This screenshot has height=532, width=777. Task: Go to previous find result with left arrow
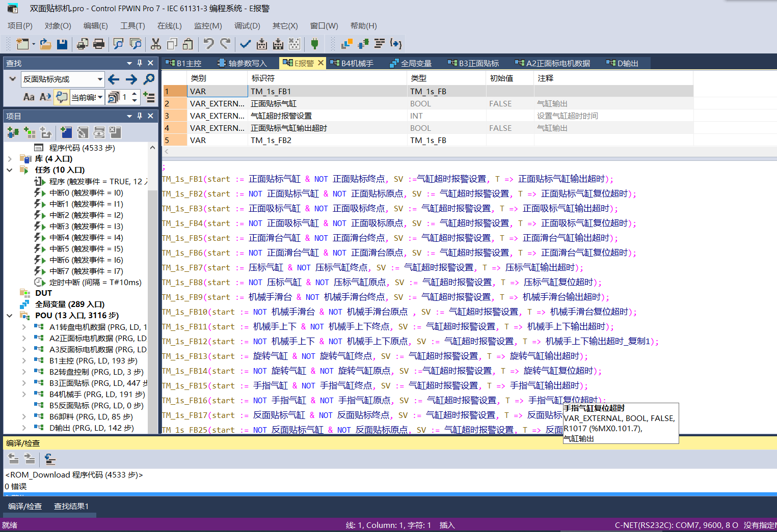(x=114, y=79)
